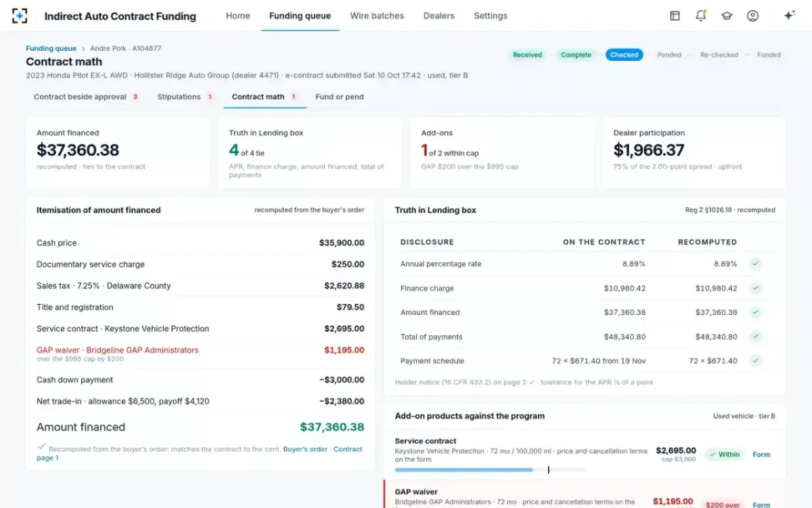
Task: Click the Checked status step
Action: 624,55
